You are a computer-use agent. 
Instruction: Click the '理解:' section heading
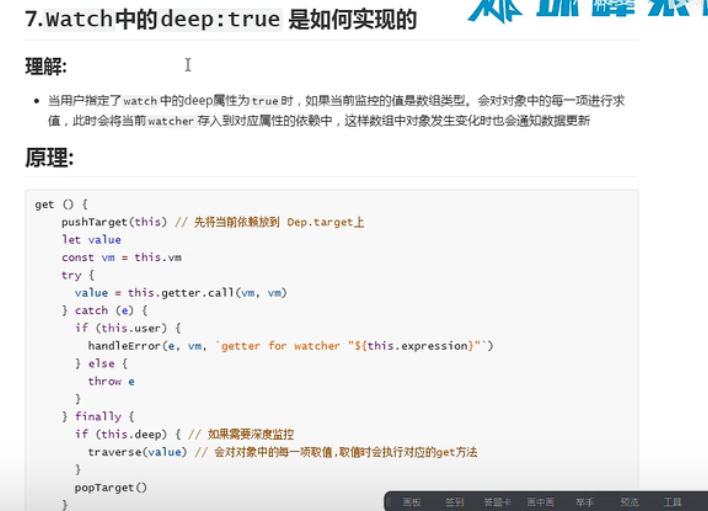pyautogui.click(x=46, y=67)
